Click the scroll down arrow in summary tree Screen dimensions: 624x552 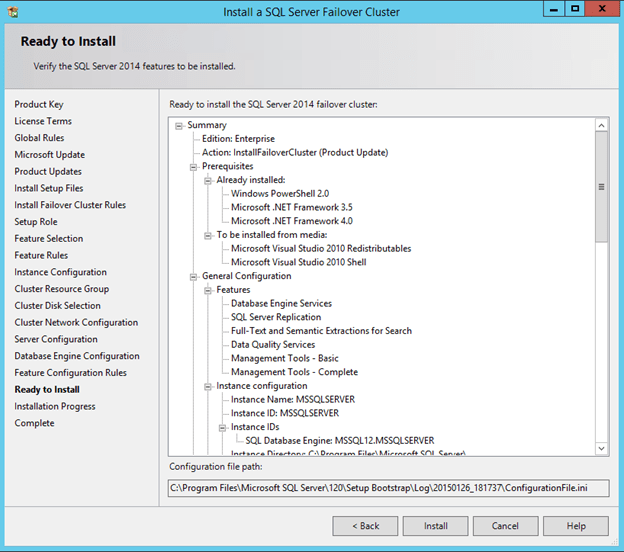601,448
